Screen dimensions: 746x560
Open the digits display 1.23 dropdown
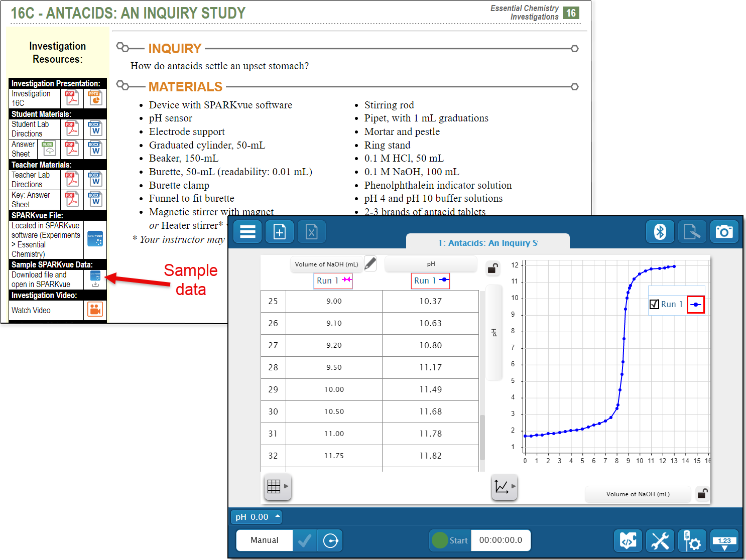click(x=724, y=540)
